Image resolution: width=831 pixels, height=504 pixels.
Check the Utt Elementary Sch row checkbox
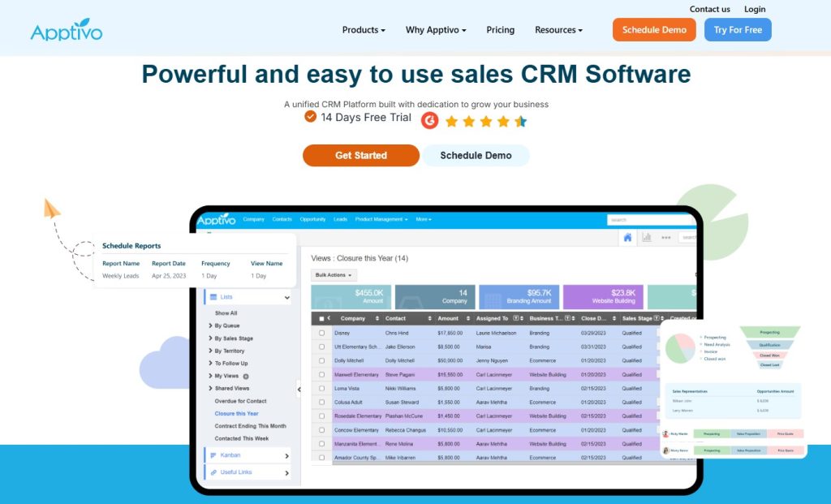click(321, 347)
